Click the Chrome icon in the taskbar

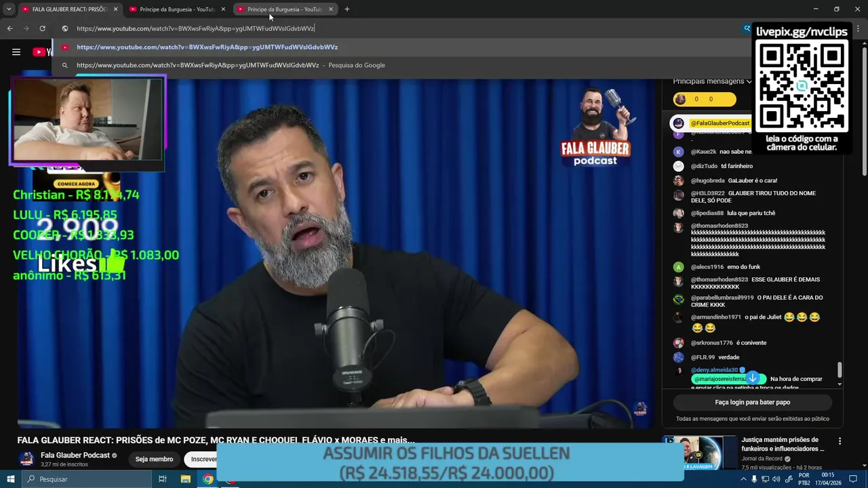click(208, 479)
